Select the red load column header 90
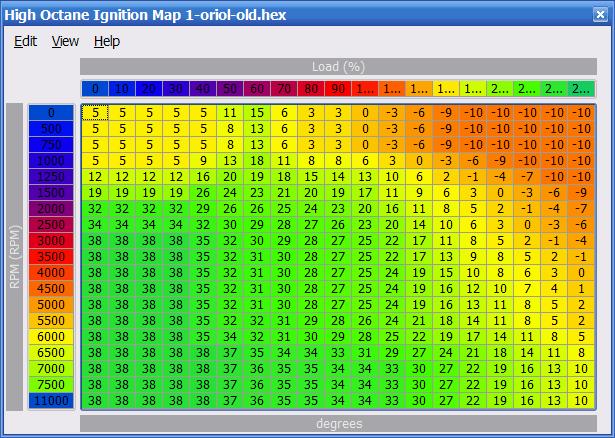 click(338, 89)
